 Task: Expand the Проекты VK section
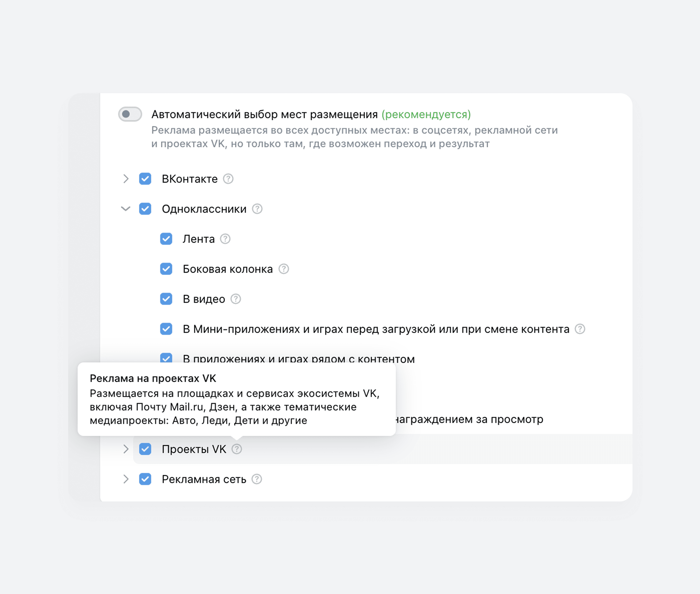point(126,449)
